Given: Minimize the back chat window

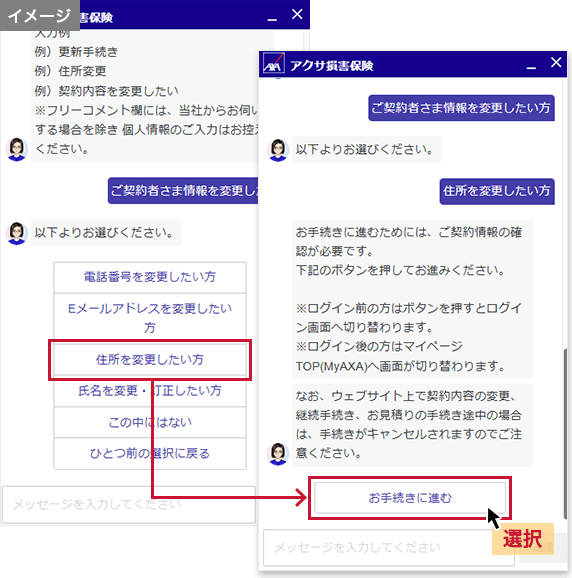Looking at the screenshot, I should pyautogui.click(x=272, y=19).
